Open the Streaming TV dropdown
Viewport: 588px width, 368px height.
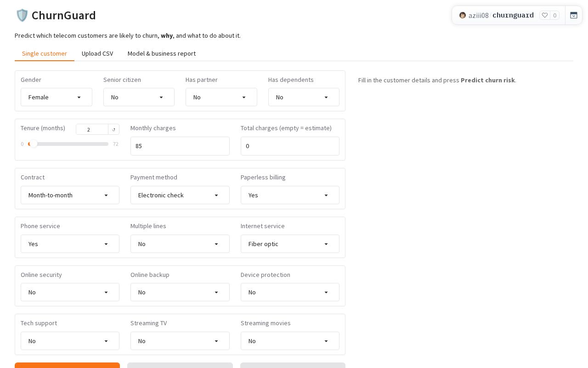pos(180,341)
